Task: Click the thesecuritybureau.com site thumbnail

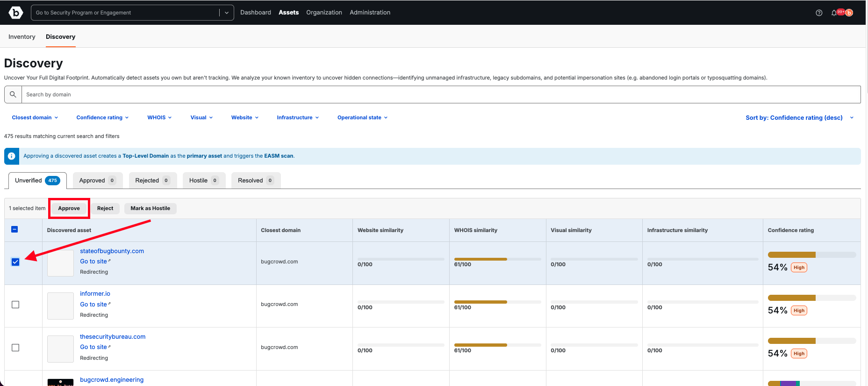Action: coord(60,349)
